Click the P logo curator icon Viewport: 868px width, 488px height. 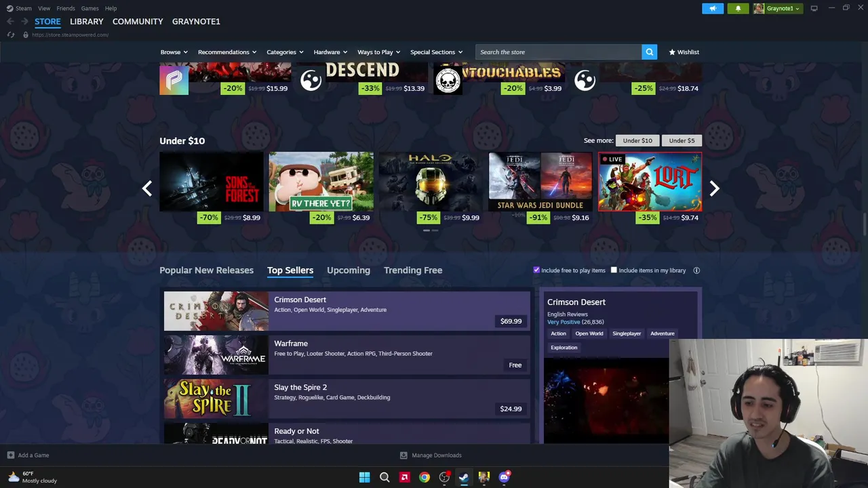pos(174,81)
